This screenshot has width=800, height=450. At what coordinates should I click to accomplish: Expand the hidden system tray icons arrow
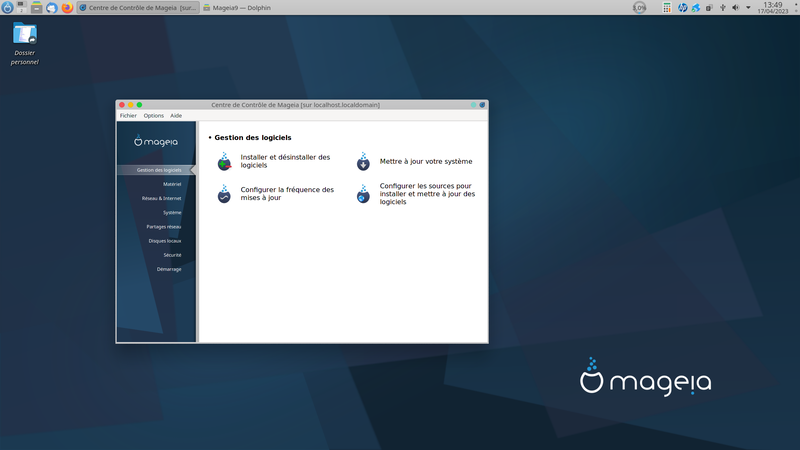748,8
